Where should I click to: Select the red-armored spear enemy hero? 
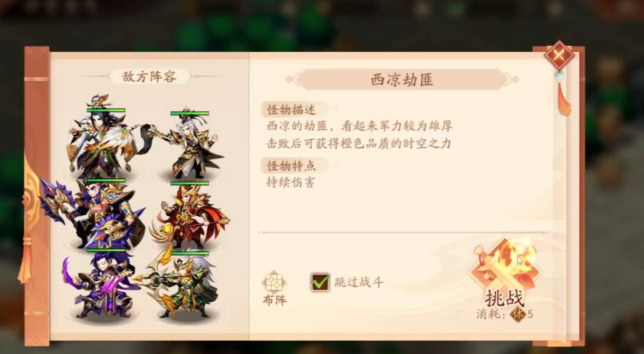coord(190,216)
